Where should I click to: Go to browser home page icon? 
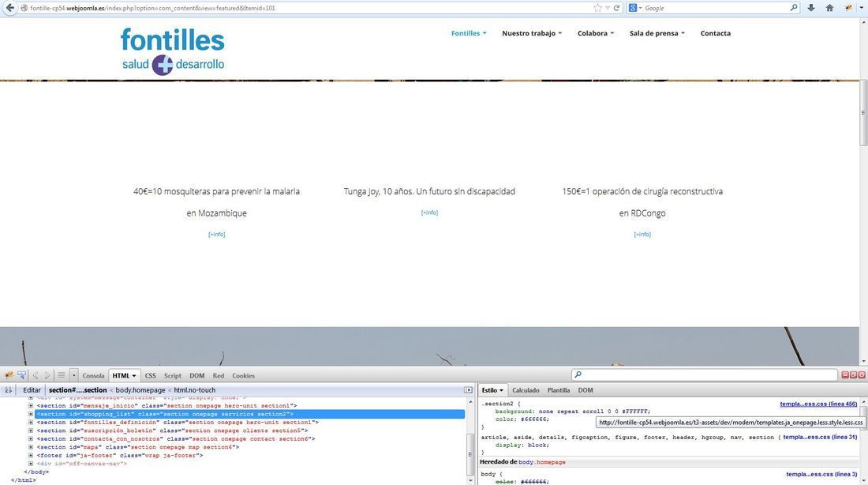pyautogui.click(x=829, y=8)
